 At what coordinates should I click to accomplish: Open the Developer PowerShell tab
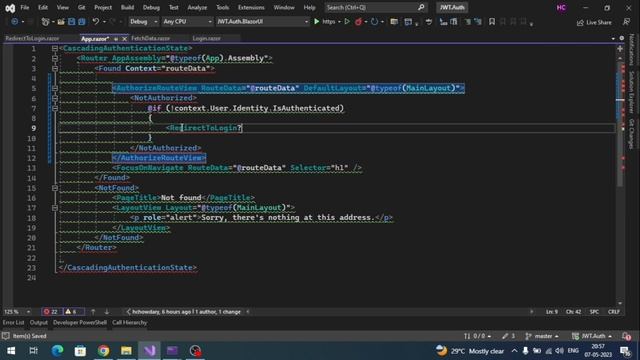pos(80,322)
